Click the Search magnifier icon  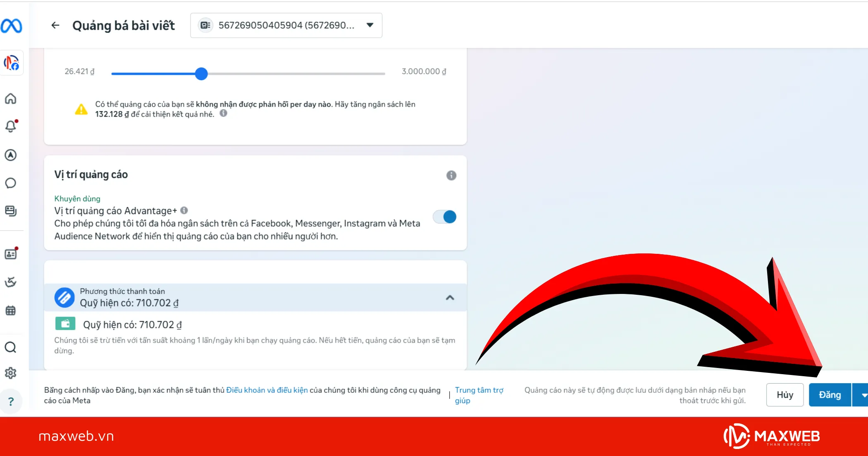pos(11,347)
